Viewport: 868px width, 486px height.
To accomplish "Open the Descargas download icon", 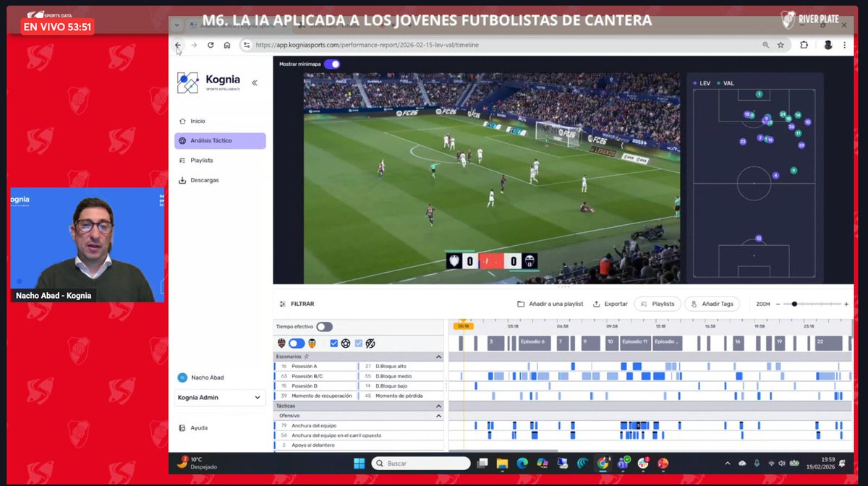I will click(182, 179).
